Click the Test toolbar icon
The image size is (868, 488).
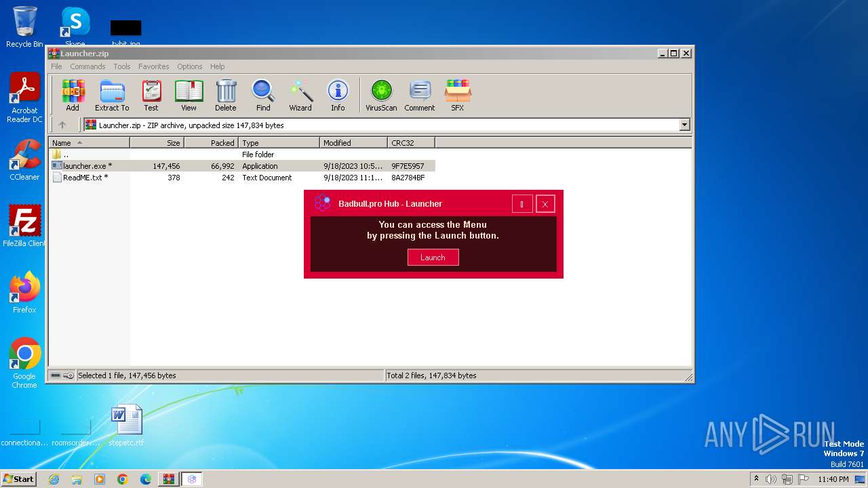pos(151,95)
